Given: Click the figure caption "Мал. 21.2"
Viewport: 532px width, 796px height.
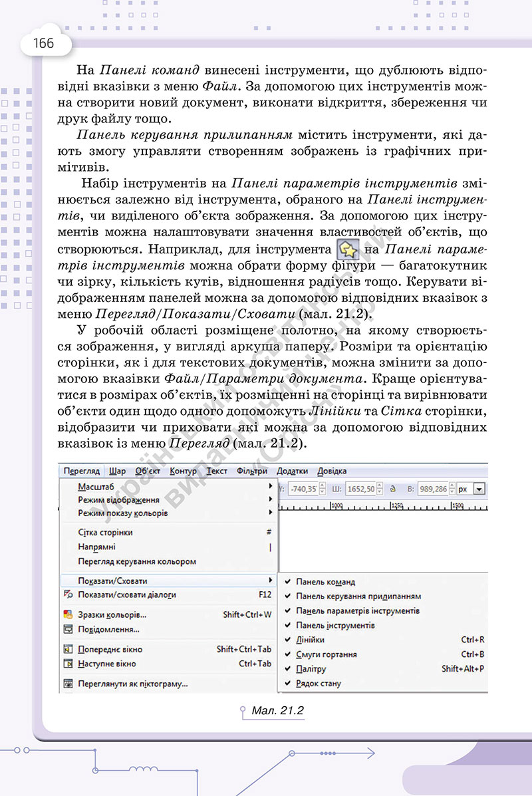Looking at the screenshot, I should tap(278, 711).
